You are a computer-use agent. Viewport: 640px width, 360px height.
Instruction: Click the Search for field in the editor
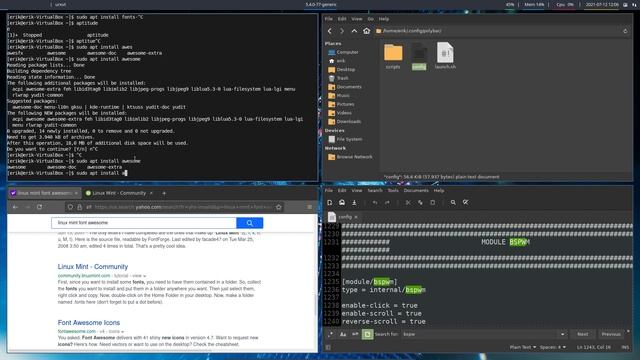(480, 334)
